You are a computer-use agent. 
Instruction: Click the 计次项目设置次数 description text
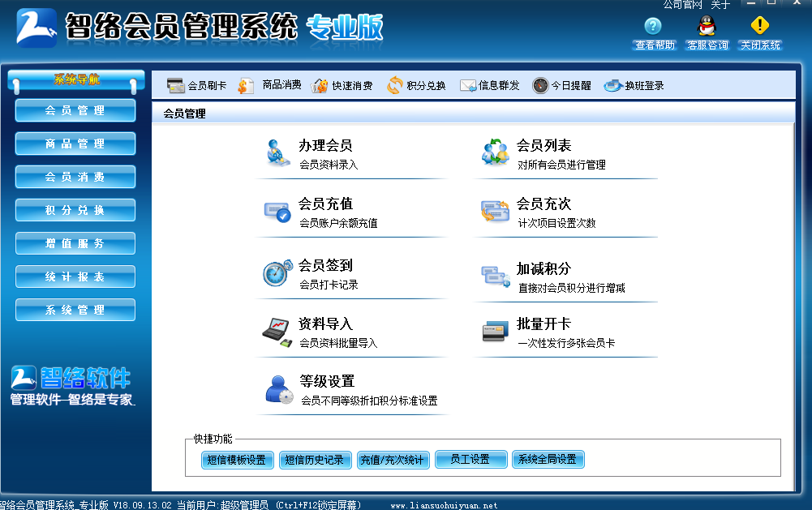tap(556, 223)
